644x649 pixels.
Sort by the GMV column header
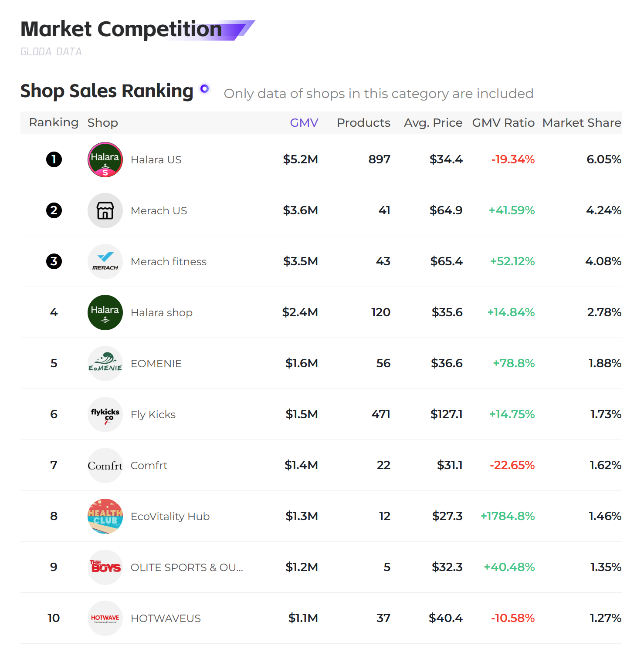click(304, 123)
